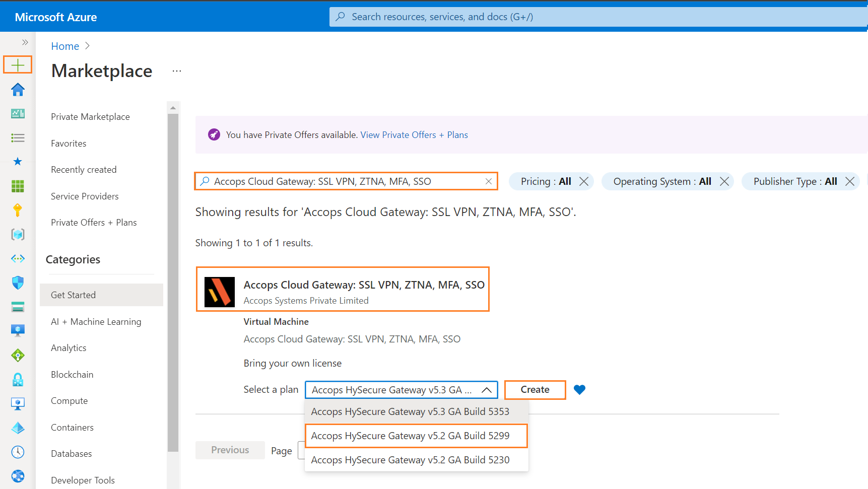Click the yellow key icon in sidebar

pyautogui.click(x=18, y=210)
